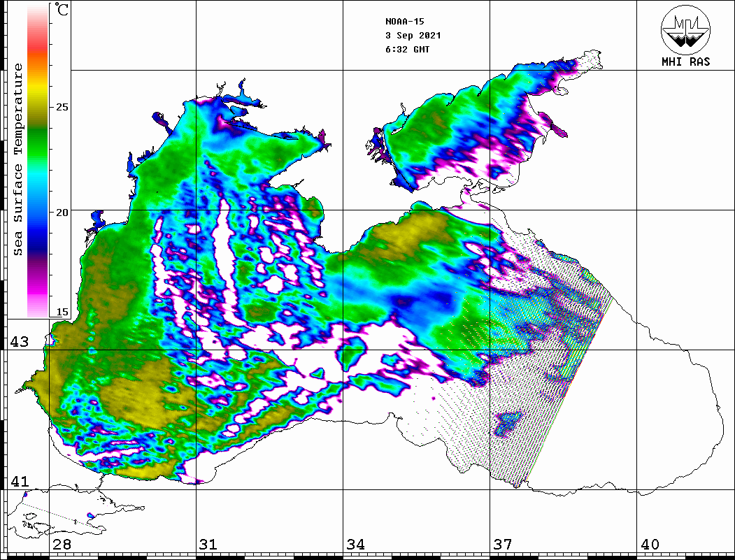Click longitude label "34"
The image size is (735, 560).
click(x=356, y=545)
